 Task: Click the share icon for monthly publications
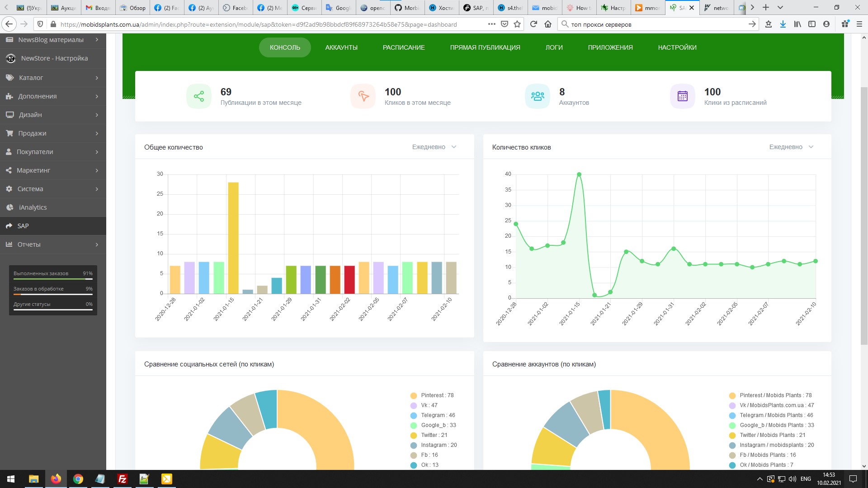[x=199, y=96]
